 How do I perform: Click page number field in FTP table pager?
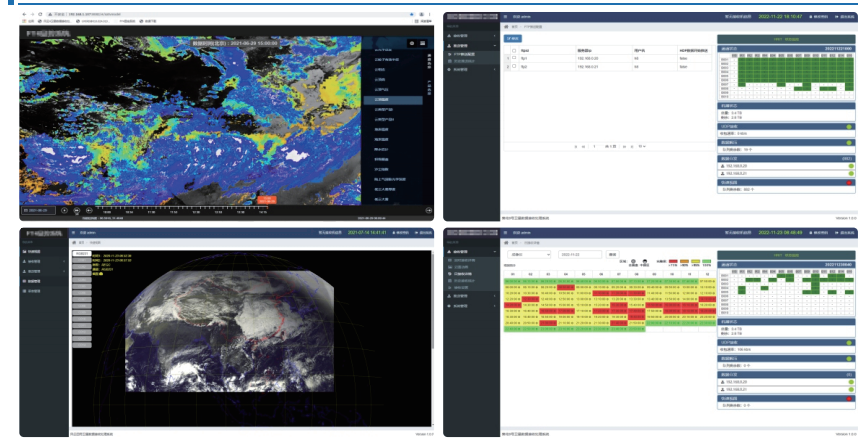tap(595, 147)
